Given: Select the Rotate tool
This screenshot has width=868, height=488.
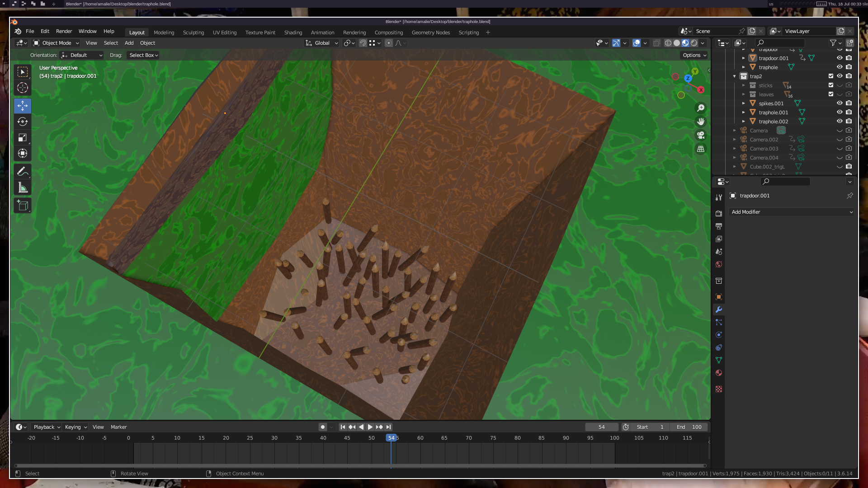Looking at the screenshot, I should point(23,122).
